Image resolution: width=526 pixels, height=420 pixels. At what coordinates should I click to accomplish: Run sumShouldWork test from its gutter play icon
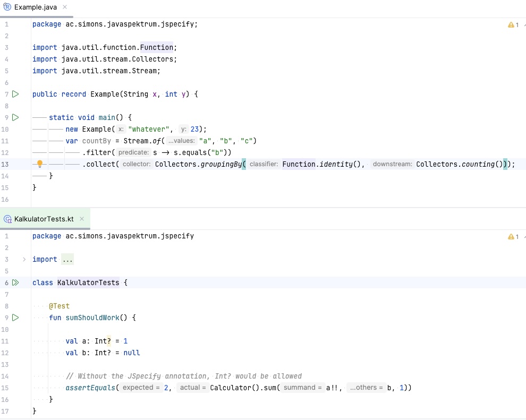[x=15, y=318]
